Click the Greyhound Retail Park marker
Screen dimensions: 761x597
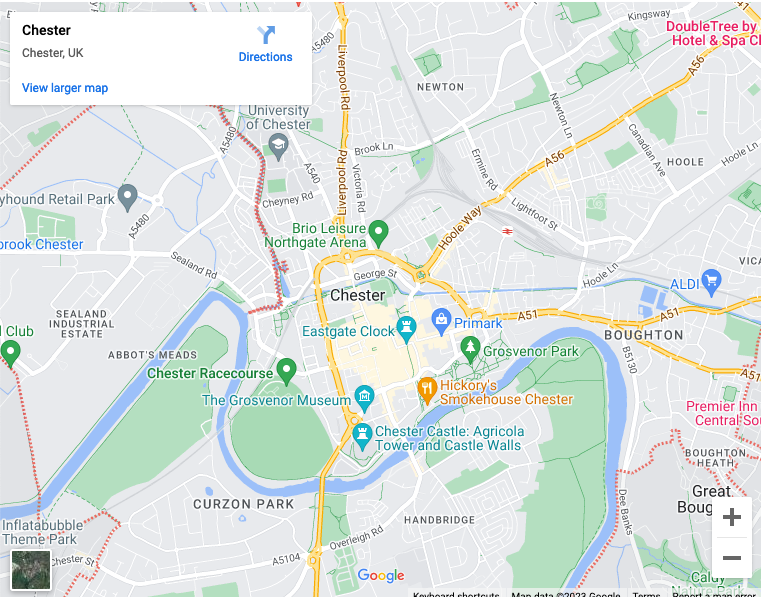[128, 198]
